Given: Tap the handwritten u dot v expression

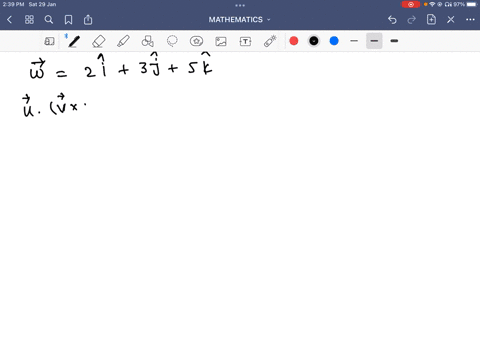Looking at the screenshot, I should 54,106.
